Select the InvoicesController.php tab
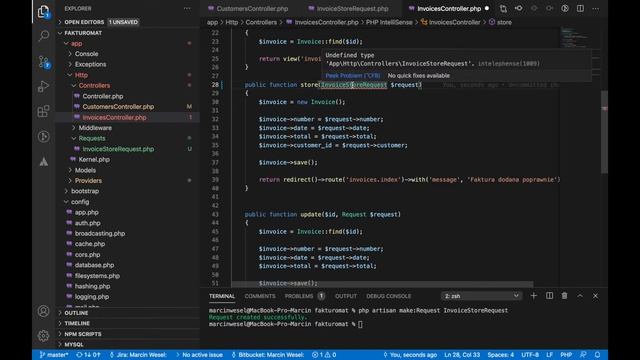640x360 pixels. 448,9
